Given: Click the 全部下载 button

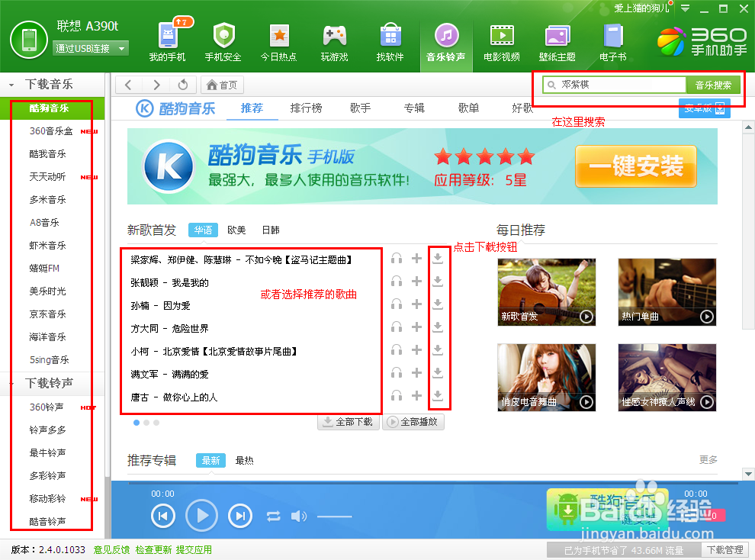Looking at the screenshot, I should (349, 422).
